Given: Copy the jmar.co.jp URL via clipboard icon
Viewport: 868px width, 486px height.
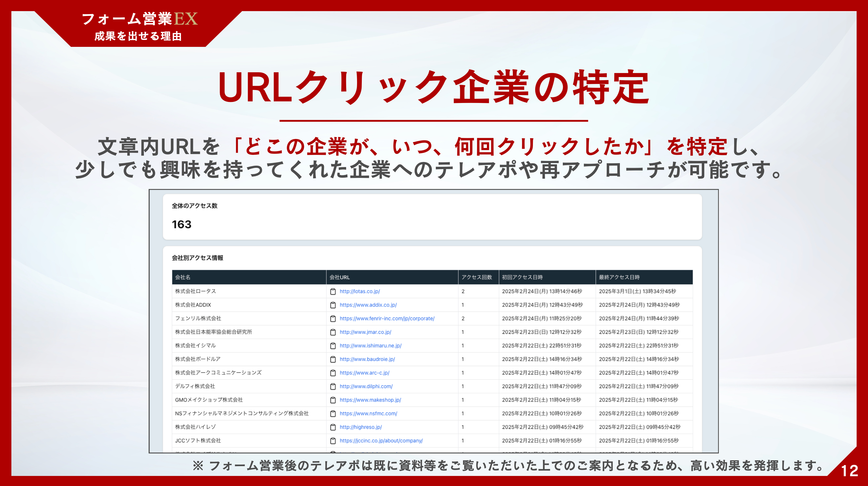Looking at the screenshot, I should coord(333,332).
